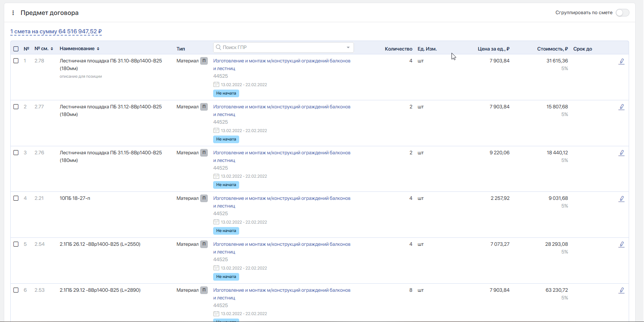Click the Не начата status badge in row 2
Image resolution: width=644 pixels, height=322 pixels.
click(x=226, y=139)
